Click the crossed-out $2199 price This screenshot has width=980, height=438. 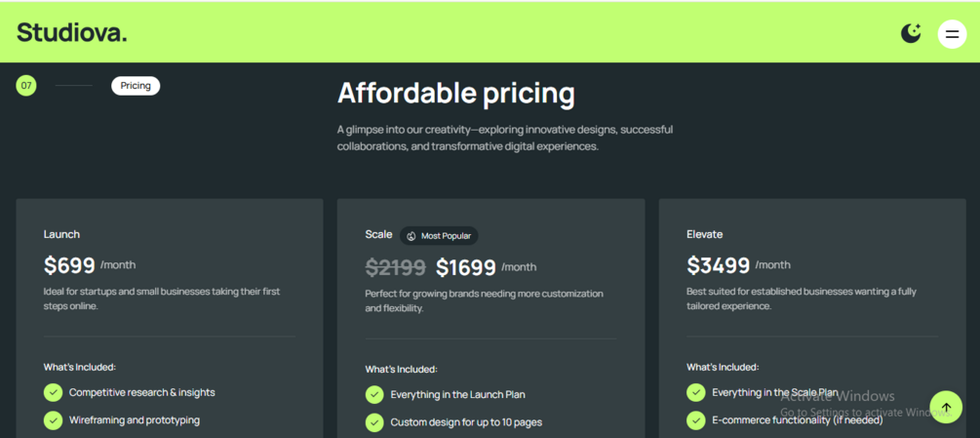click(395, 267)
